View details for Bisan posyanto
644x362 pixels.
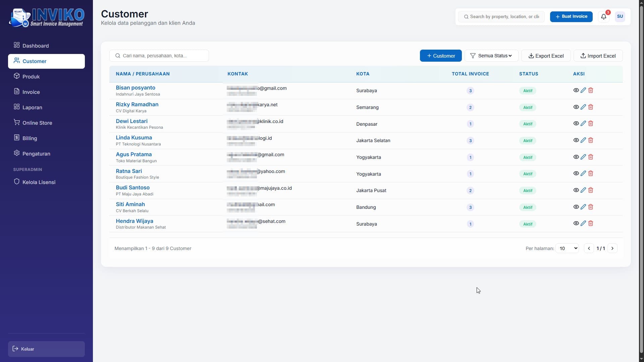[576, 90]
